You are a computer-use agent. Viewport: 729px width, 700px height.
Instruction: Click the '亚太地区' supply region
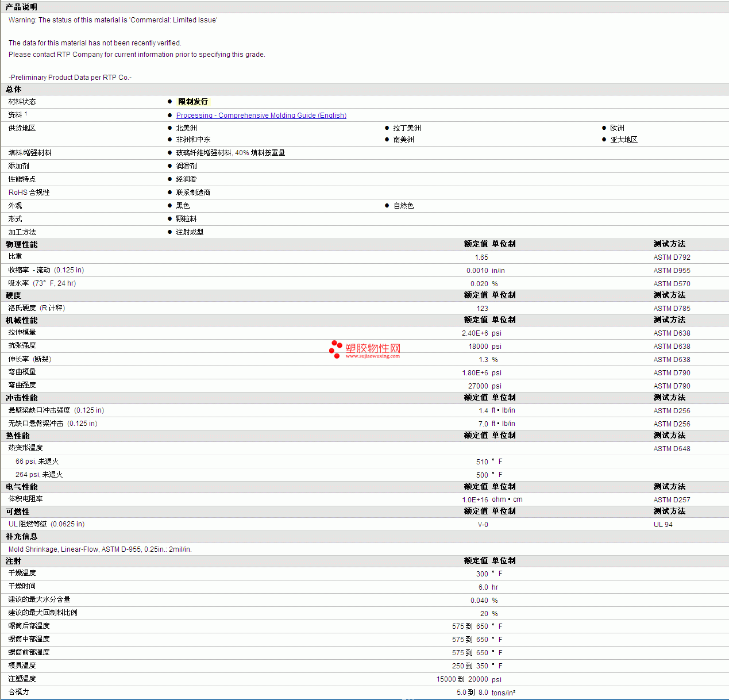[624, 140]
